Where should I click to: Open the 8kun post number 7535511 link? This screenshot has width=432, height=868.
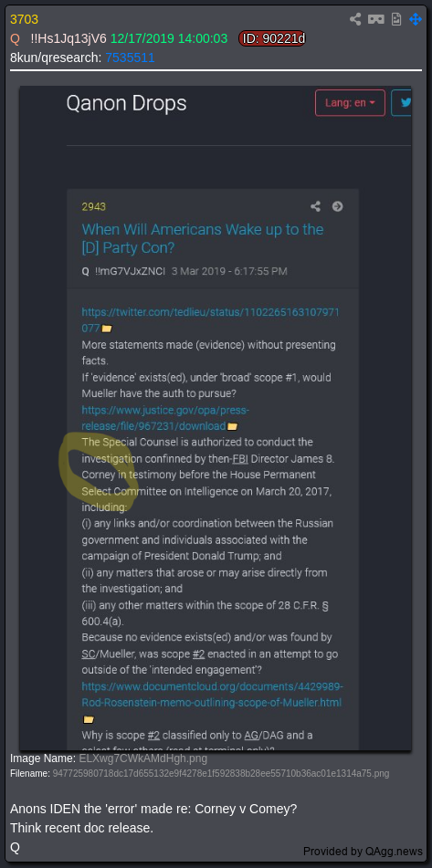pos(131,58)
